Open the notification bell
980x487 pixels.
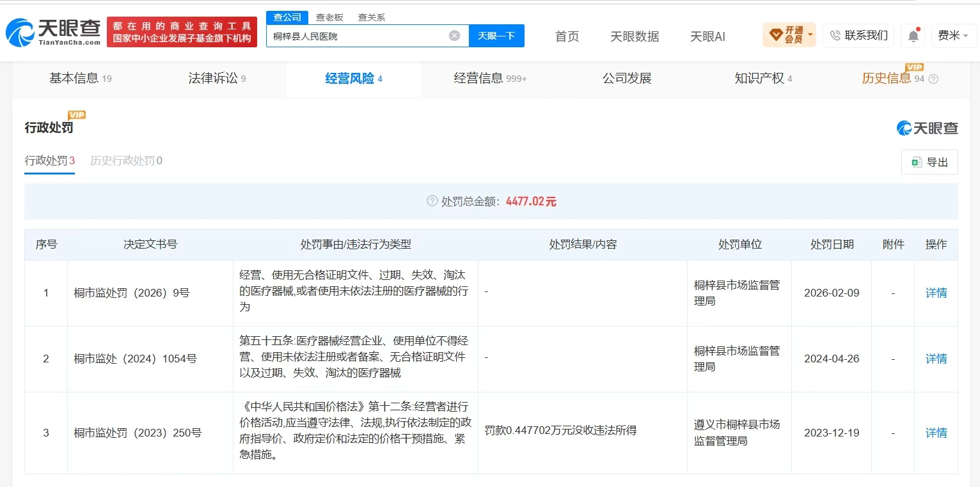[914, 36]
